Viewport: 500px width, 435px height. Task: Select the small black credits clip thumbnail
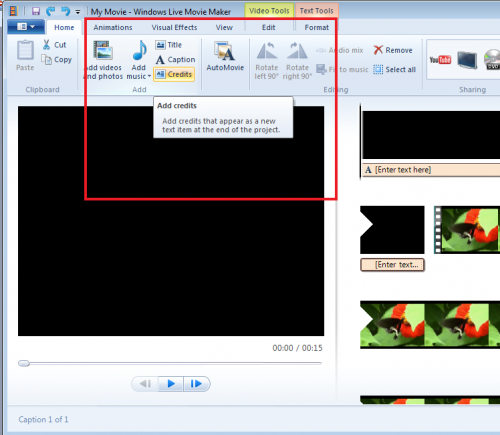[x=392, y=230]
